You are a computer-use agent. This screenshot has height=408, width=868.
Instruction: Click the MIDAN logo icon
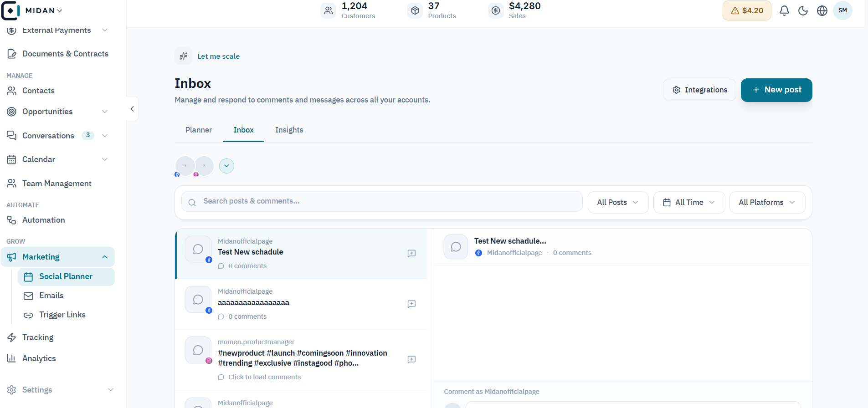pyautogui.click(x=10, y=10)
